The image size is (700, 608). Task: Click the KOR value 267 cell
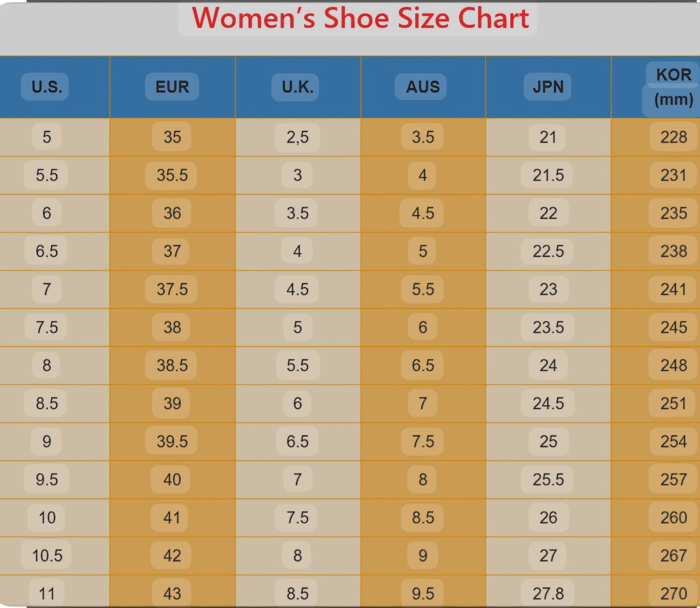(x=673, y=556)
